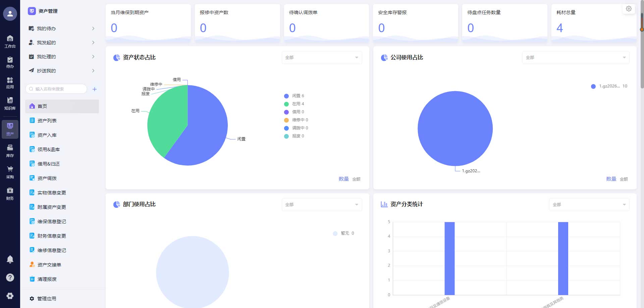This screenshot has height=308, width=644.
Task: Open the 知识库 knowledge base icon
Action: (10, 103)
